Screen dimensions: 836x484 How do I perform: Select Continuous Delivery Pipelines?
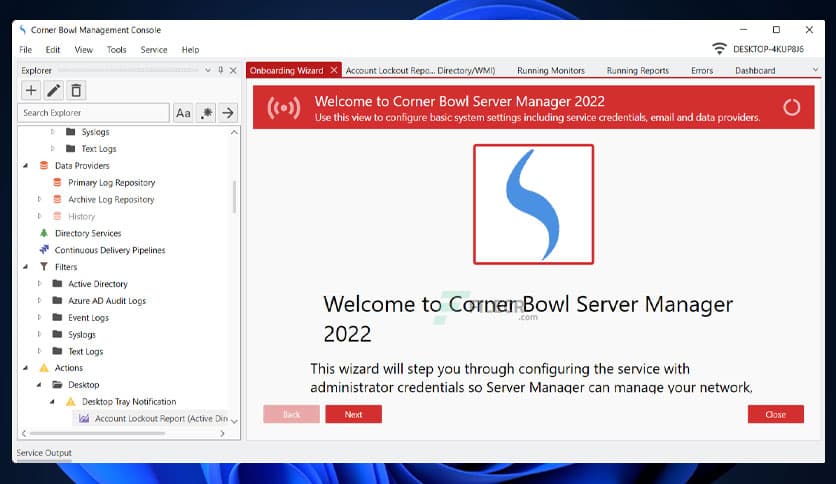click(110, 250)
